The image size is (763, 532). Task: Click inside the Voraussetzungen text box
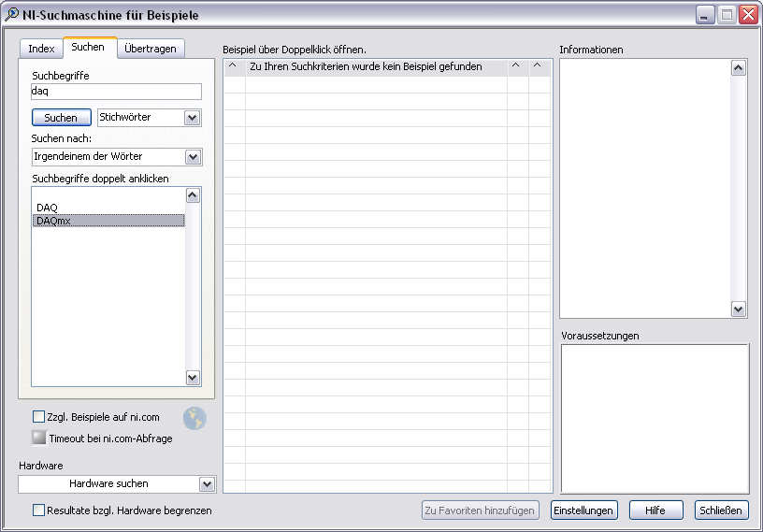655,419
